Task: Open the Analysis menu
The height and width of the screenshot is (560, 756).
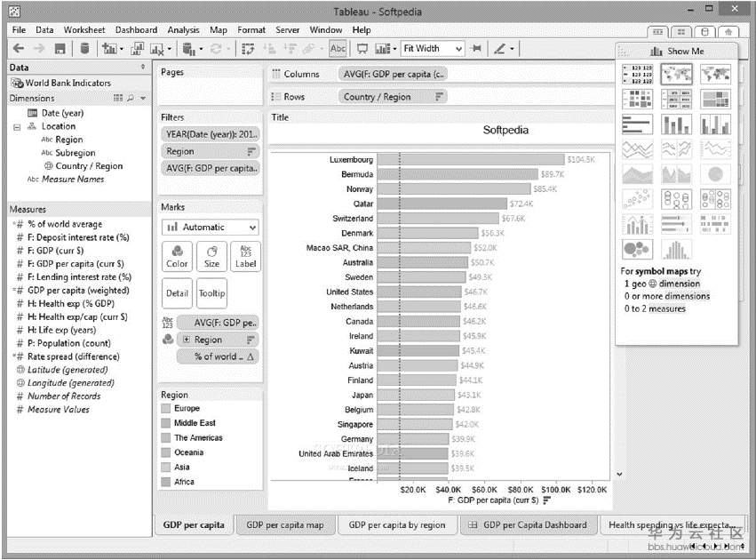Action: (x=183, y=30)
